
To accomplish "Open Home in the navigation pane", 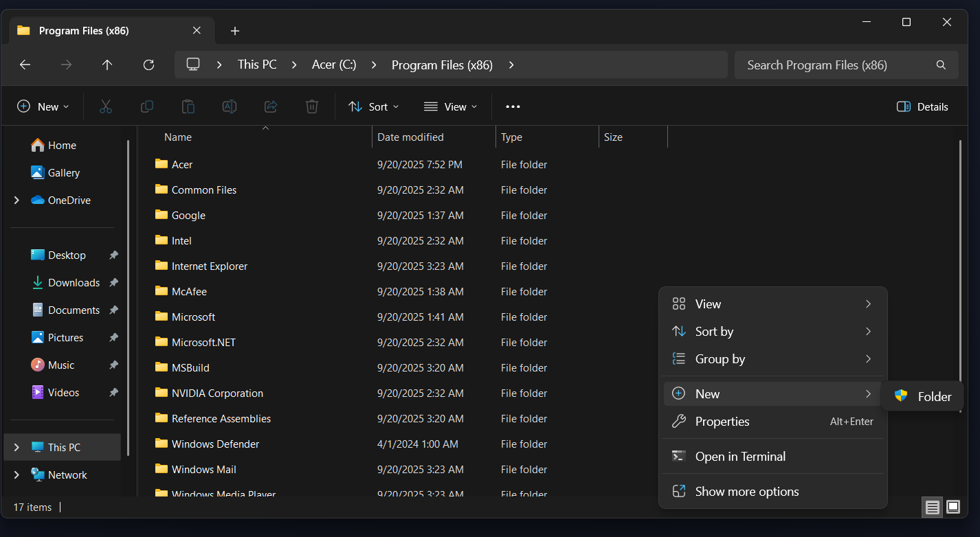I will pyautogui.click(x=62, y=145).
